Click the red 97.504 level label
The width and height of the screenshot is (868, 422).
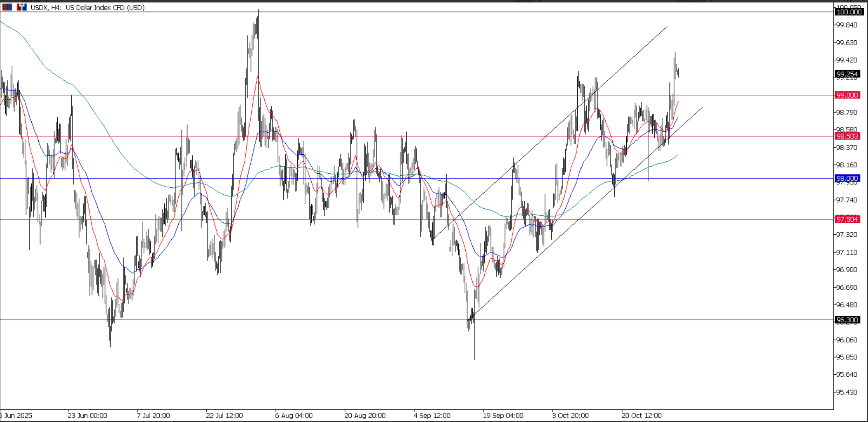click(x=847, y=219)
